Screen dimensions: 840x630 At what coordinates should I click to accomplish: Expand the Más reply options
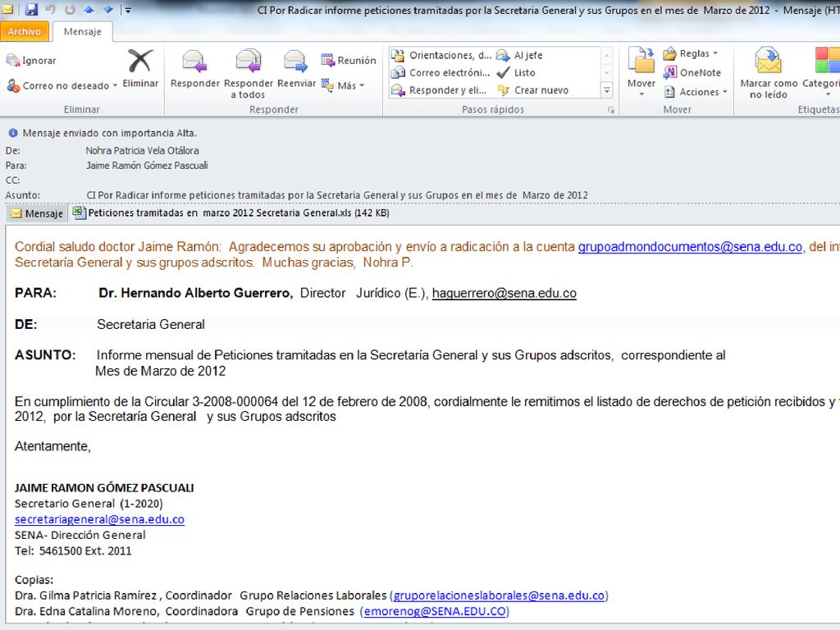(x=344, y=85)
